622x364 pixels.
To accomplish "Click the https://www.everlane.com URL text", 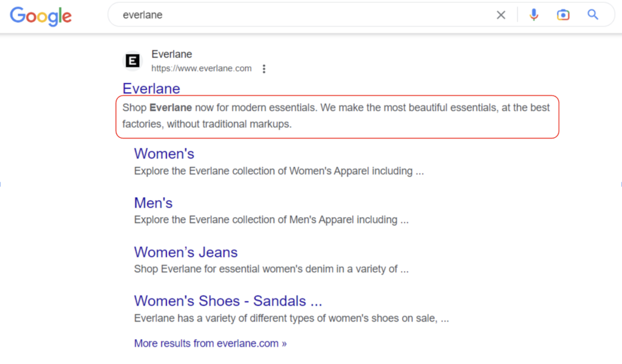I will 201,69.
